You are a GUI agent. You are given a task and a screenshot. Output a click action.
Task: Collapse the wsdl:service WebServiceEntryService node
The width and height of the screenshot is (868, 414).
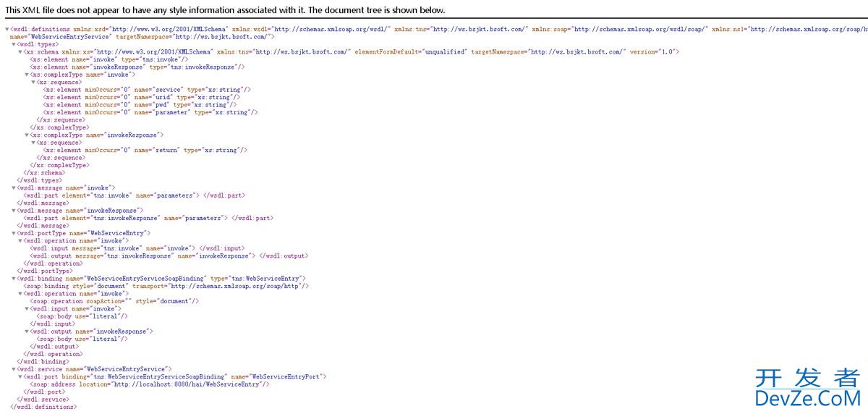14,369
